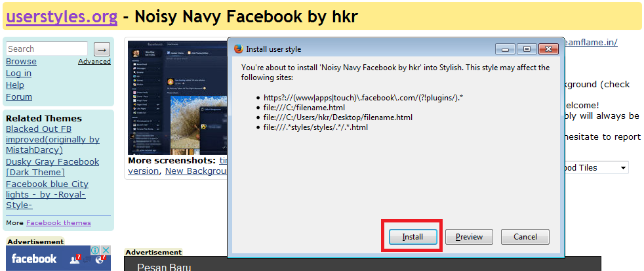Click the styles/styles html pattern entry
644x271 pixels.
315,127
